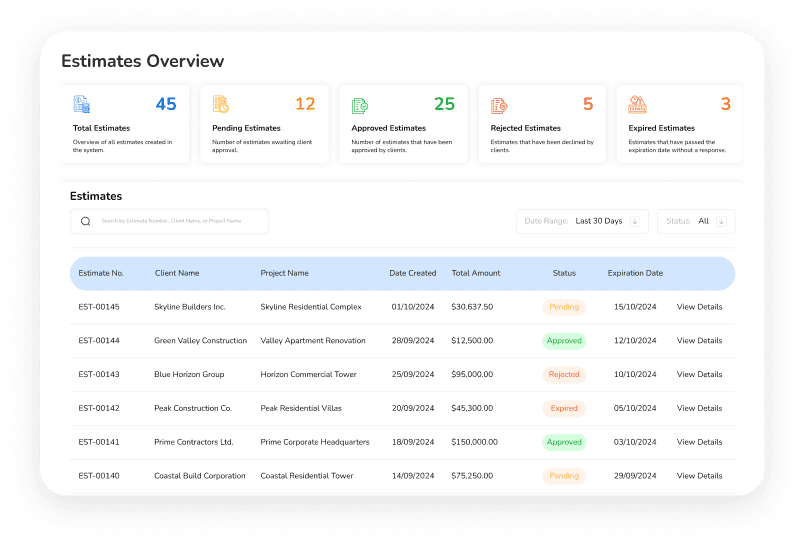Click the $30,637.50 amount cell
The width and height of the screenshot is (805, 545).
pyautogui.click(x=472, y=307)
